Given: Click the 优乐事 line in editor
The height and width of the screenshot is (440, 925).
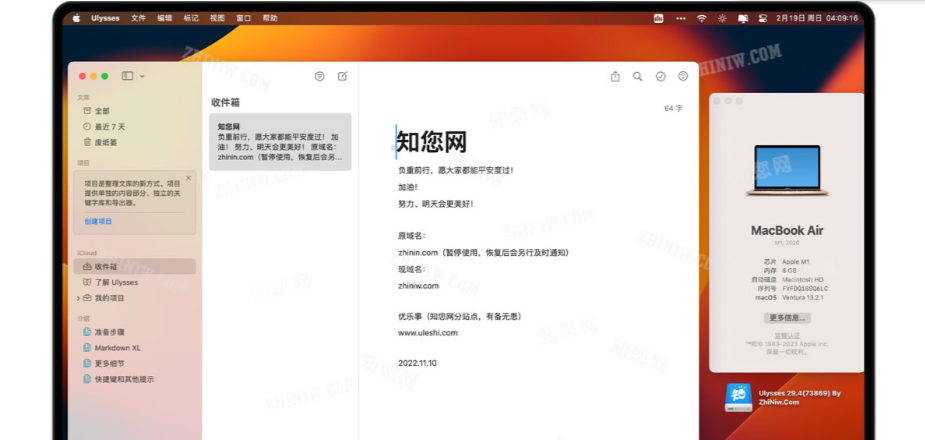Looking at the screenshot, I should (460, 317).
